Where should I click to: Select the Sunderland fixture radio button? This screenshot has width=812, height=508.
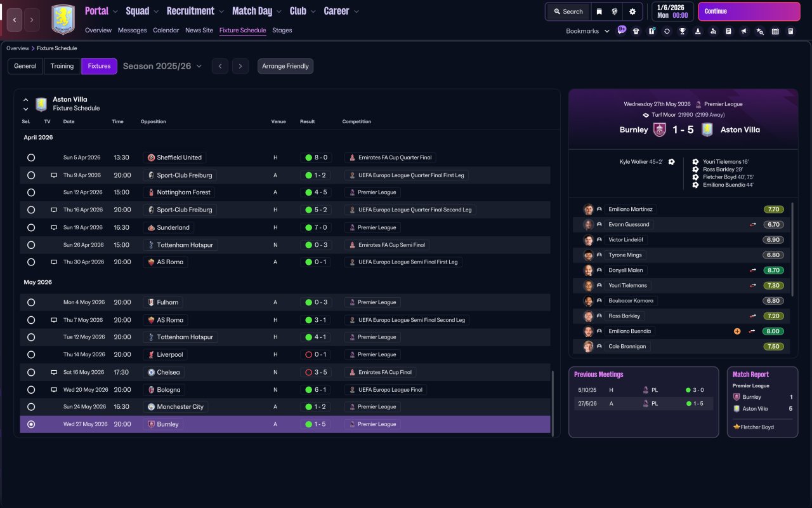pos(31,227)
